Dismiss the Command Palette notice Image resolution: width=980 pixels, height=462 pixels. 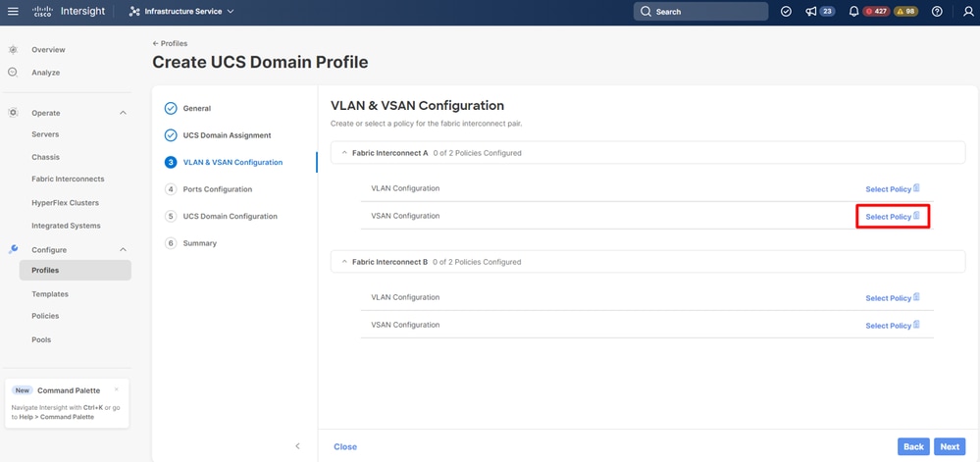(117, 389)
